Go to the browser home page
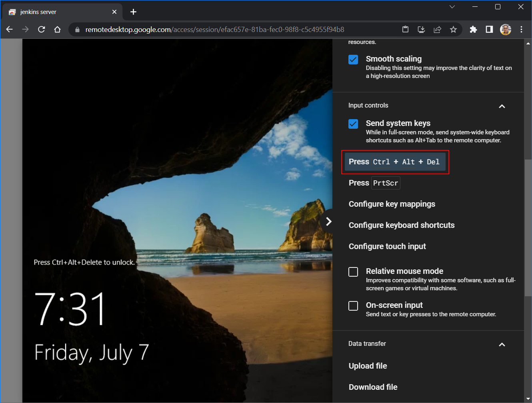The image size is (532, 403). [x=58, y=29]
